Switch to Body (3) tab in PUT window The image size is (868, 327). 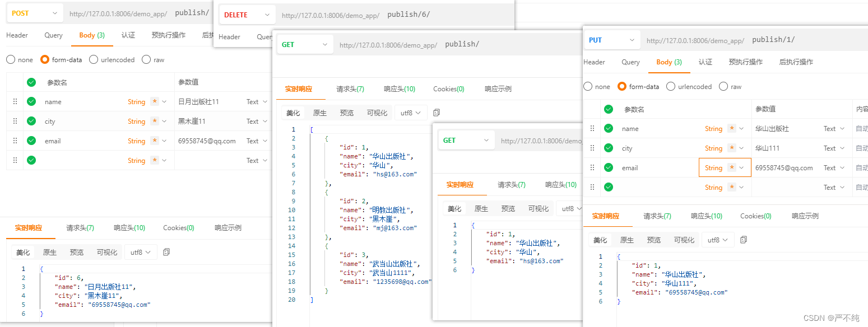tap(670, 62)
